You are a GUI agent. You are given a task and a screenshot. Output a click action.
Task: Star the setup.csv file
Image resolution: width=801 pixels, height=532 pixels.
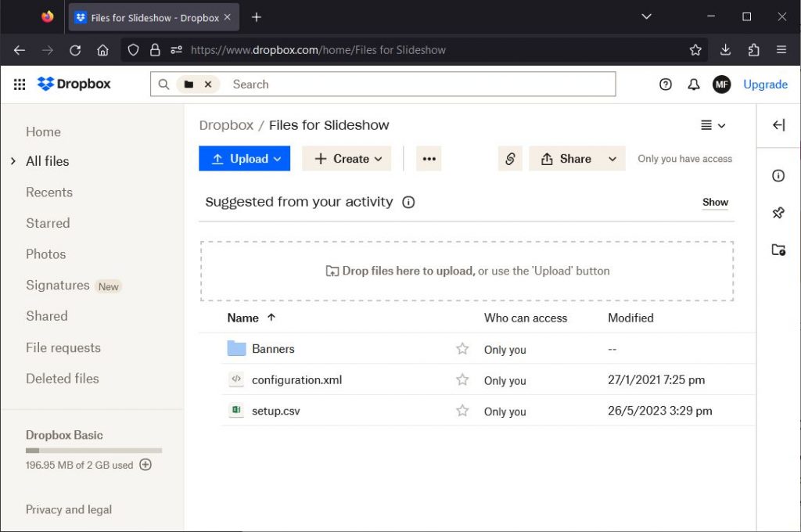point(462,411)
